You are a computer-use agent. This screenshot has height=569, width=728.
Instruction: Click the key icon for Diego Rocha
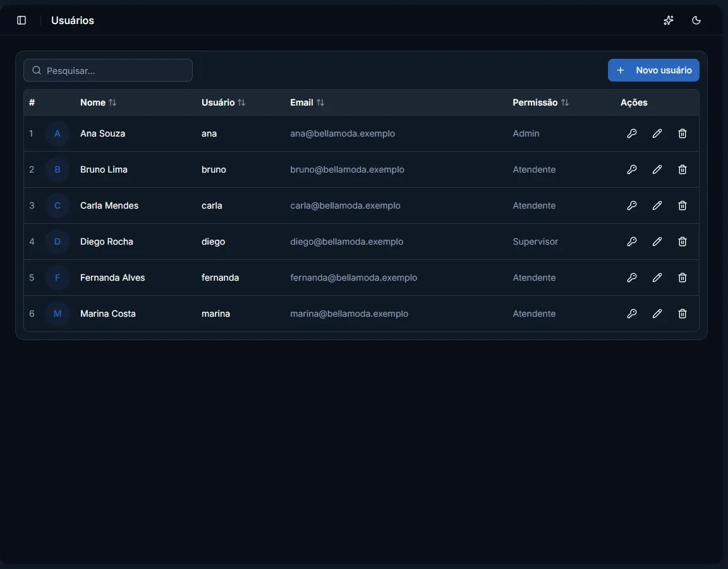tap(631, 242)
